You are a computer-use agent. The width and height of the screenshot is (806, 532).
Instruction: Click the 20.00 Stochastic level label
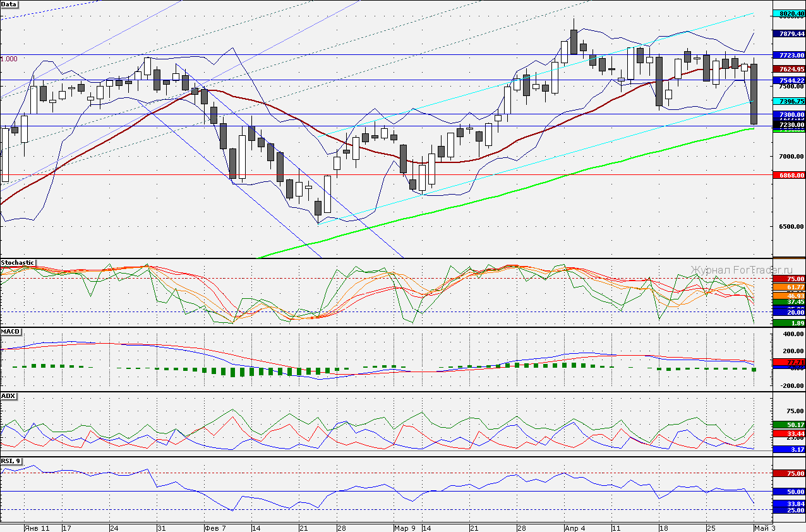789,313
